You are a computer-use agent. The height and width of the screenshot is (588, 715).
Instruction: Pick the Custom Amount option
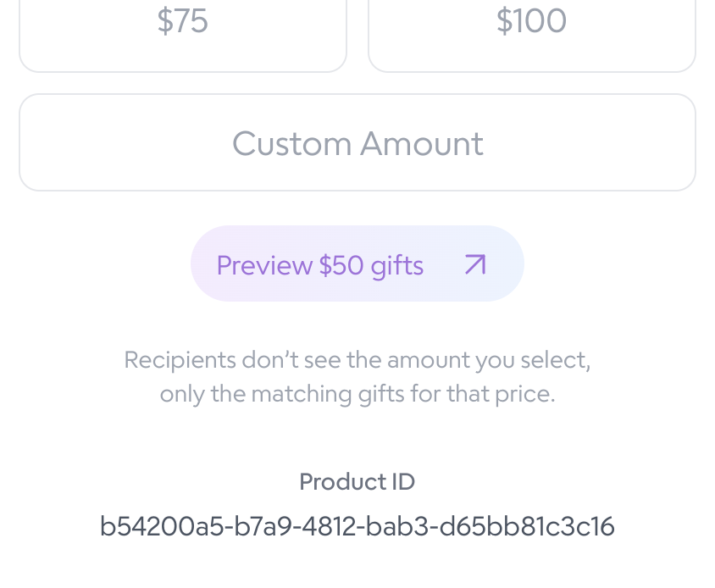(357, 142)
